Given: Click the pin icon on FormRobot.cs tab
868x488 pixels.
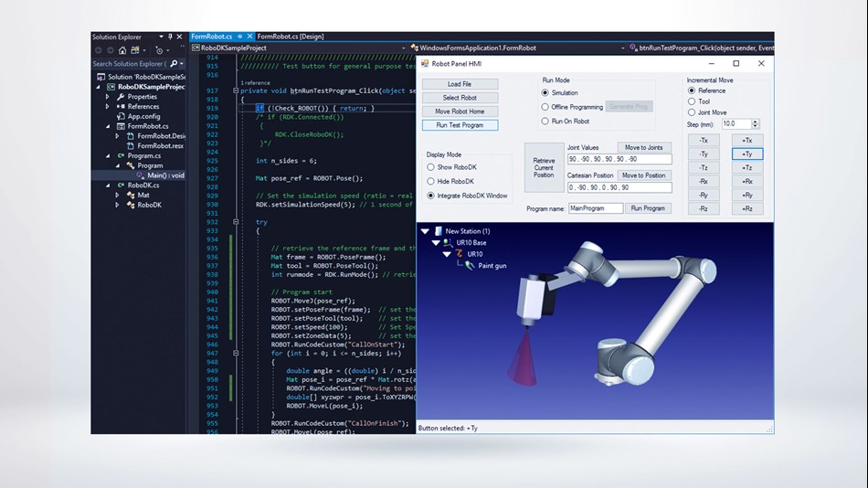Looking at the screenshot, I should pyautogui.click(x=240, y=37).
